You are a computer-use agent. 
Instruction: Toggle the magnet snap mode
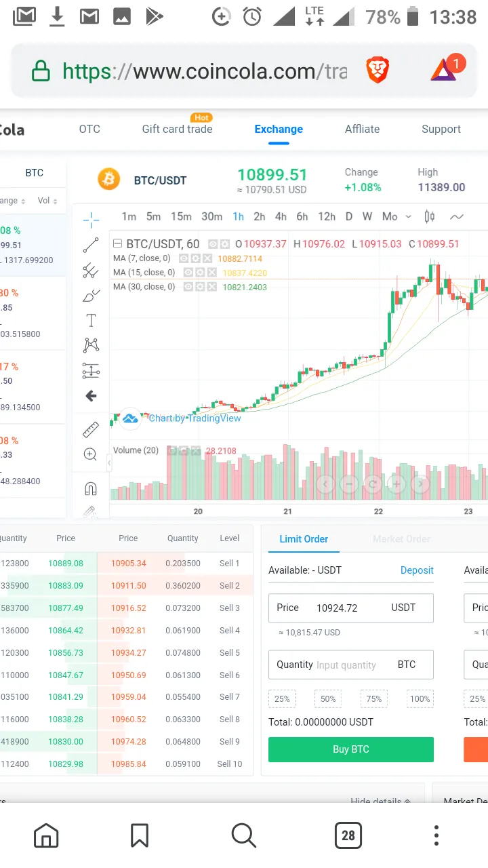[91, 488]
